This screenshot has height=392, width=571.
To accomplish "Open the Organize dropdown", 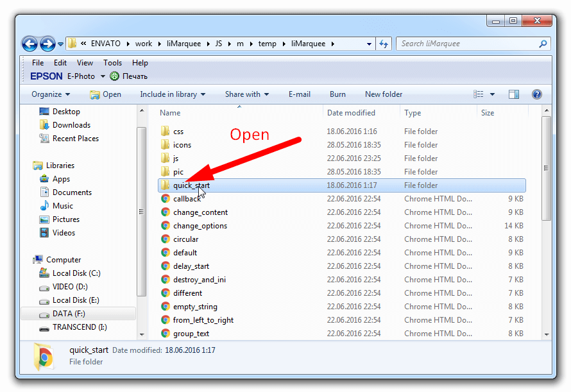I will 50,94.
